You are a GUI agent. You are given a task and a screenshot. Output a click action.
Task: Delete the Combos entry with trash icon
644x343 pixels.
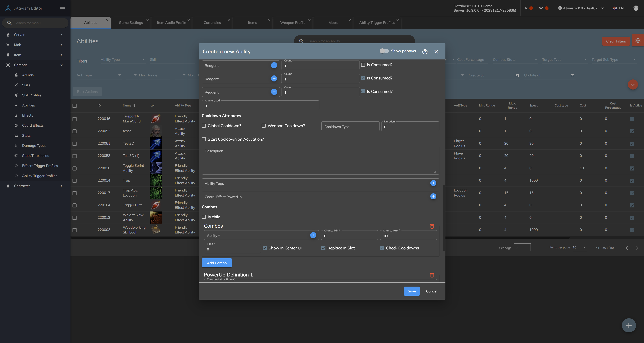[x=432, y=226]
